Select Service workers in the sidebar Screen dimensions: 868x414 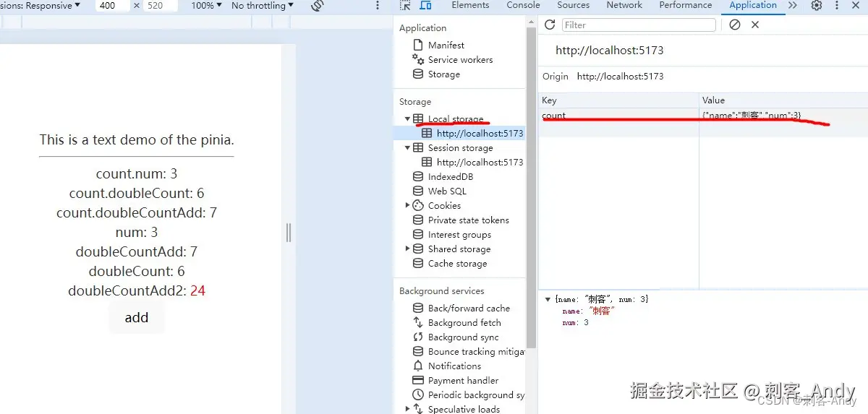click(x=460, y=59)
